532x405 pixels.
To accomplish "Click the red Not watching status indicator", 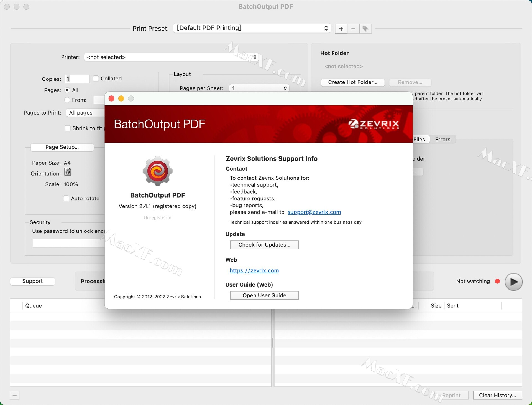I will [x=497, y=281].
